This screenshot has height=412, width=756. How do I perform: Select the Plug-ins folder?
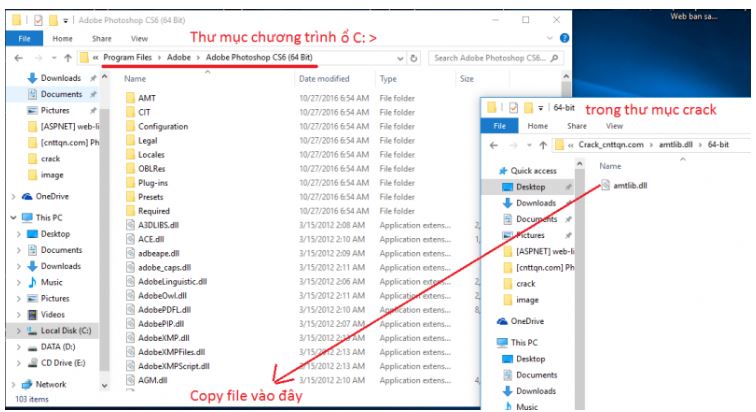[x=155, y=183]
